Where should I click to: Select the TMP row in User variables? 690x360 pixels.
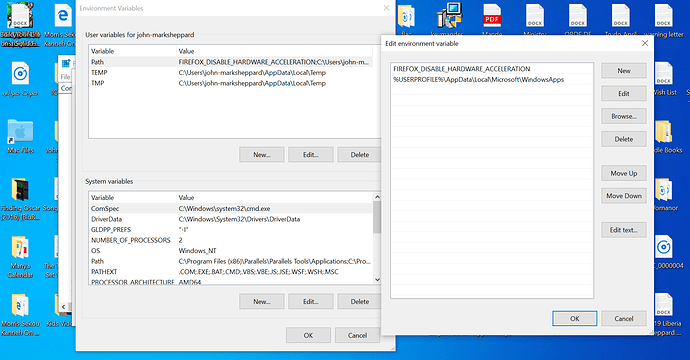(x=231, y=83)
